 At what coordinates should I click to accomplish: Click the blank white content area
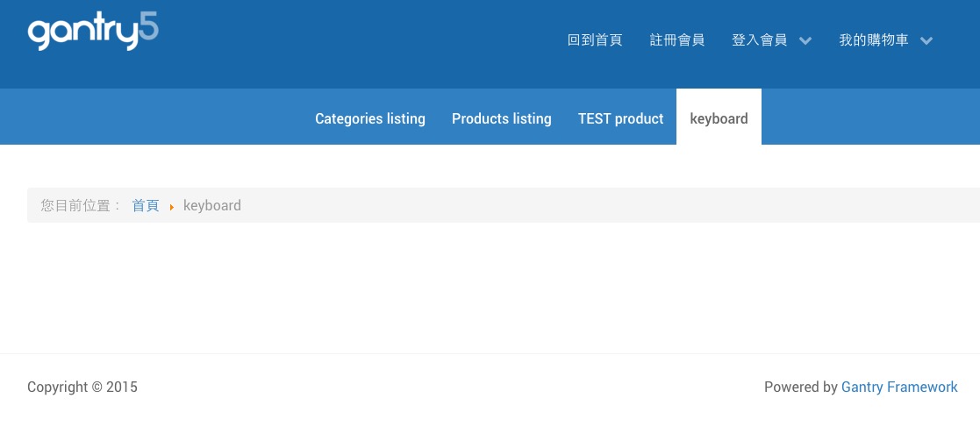tap(490, 289)
